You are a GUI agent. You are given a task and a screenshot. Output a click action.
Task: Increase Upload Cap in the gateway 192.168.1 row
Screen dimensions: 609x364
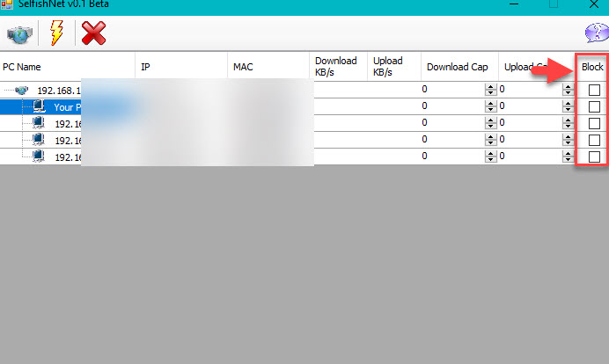(568, 87)
